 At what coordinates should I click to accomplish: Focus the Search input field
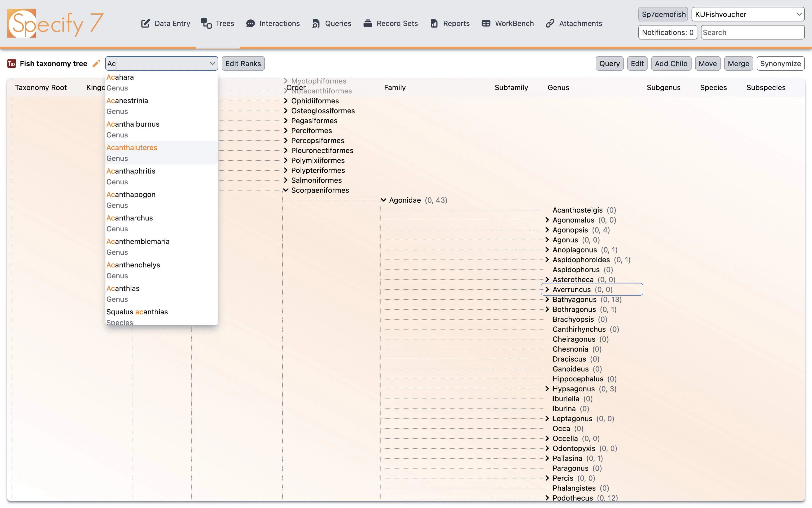752,32
